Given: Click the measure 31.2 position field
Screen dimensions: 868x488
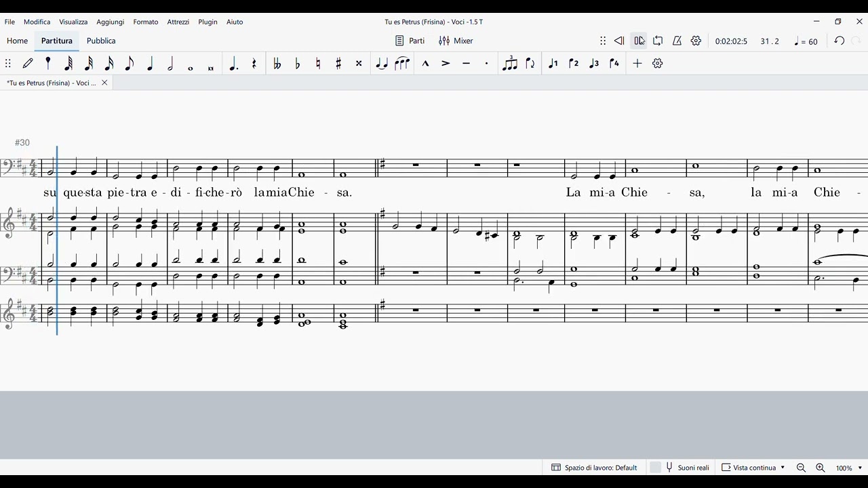Looking at the screenshot, I should pyautogui.click(x=770, y=41).
